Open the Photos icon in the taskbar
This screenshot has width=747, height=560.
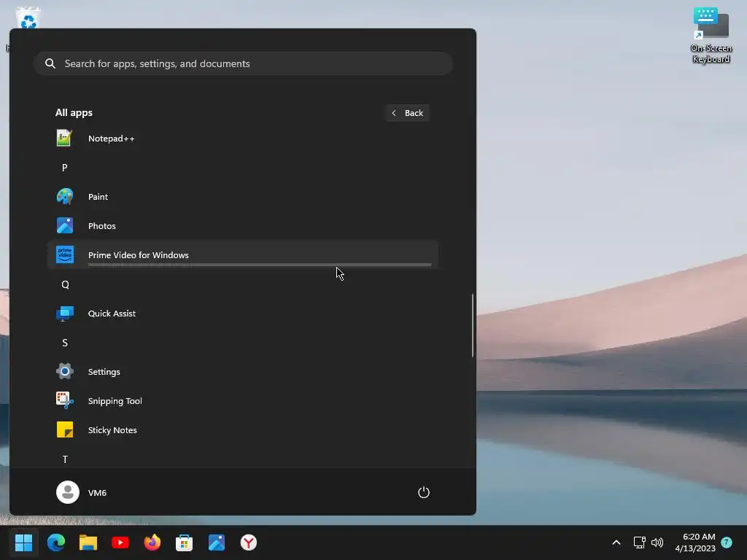(216, 542)
